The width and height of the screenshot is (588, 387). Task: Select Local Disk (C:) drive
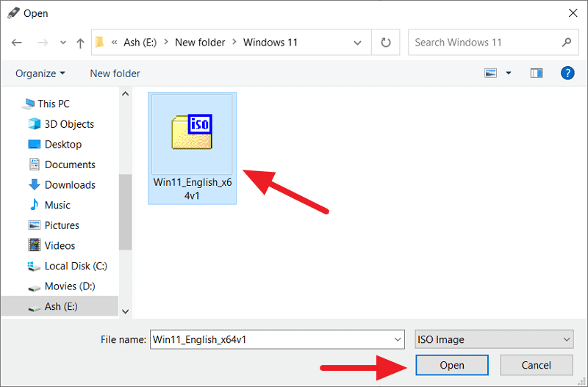pyautogui.click(x=76, y=266)
